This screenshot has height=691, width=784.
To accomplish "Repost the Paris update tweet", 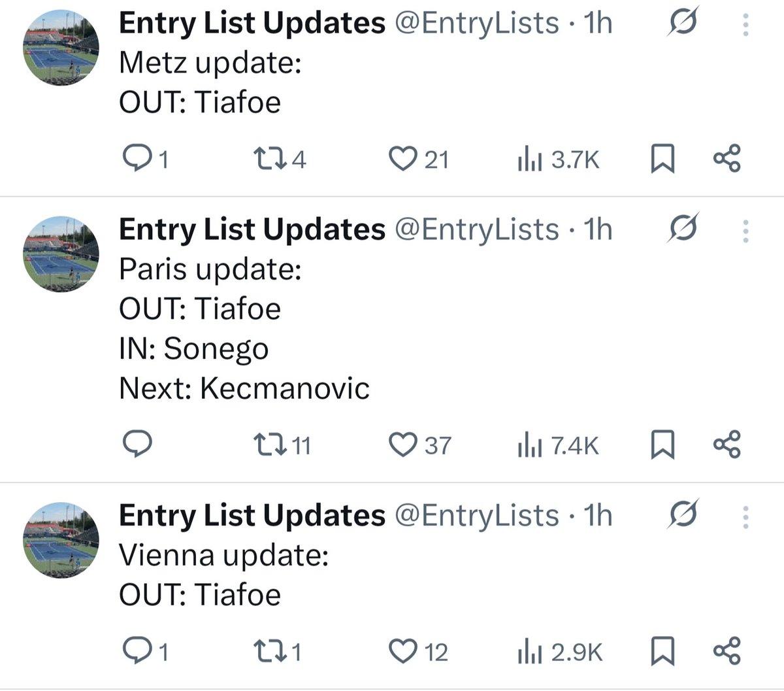I will 267,445.
